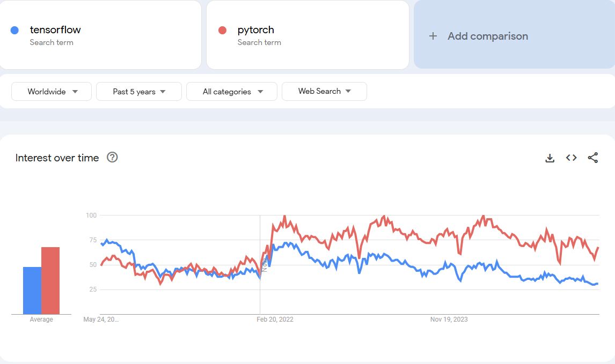The image size is (615, 364).
Task: Open the embed code icon
Action: (571, 158)
